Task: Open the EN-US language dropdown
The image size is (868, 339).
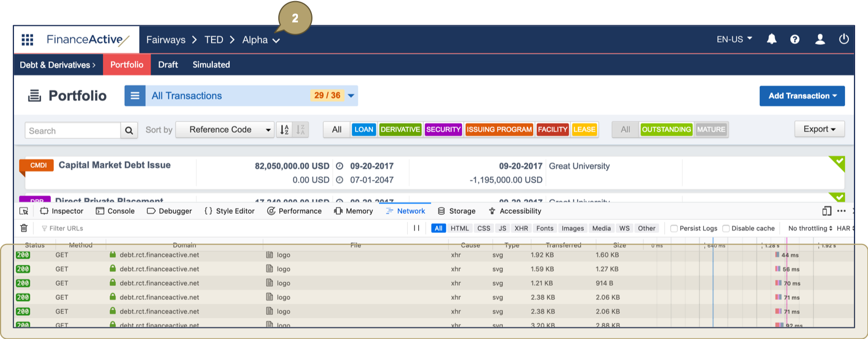Action: click(x=734, y=39)
